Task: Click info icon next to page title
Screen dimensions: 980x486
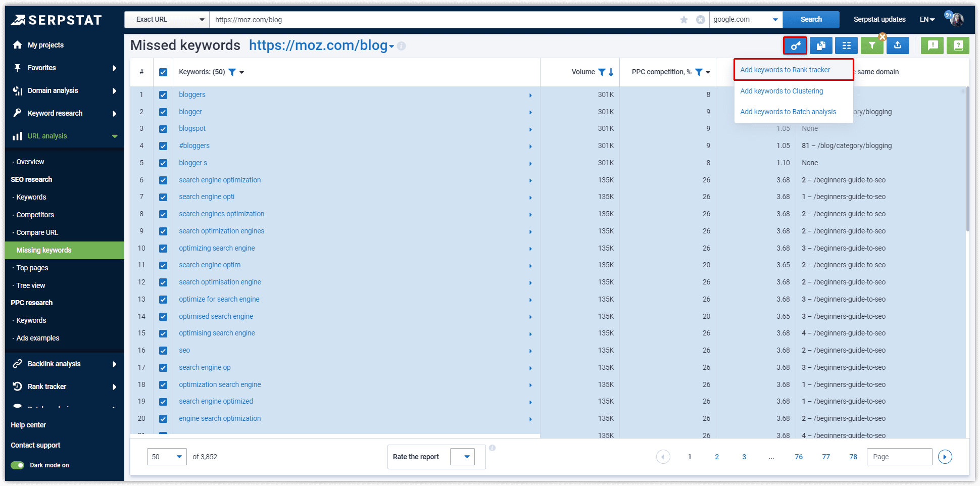Action: tap(402, 46)
